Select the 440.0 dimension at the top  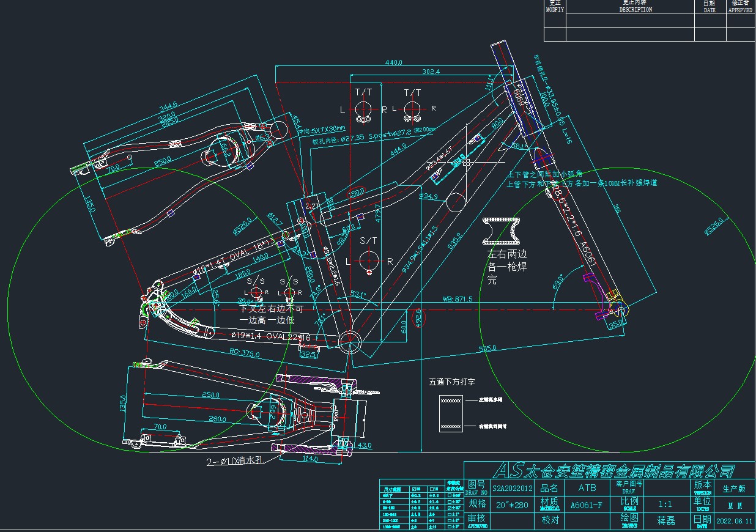(393, 62)
